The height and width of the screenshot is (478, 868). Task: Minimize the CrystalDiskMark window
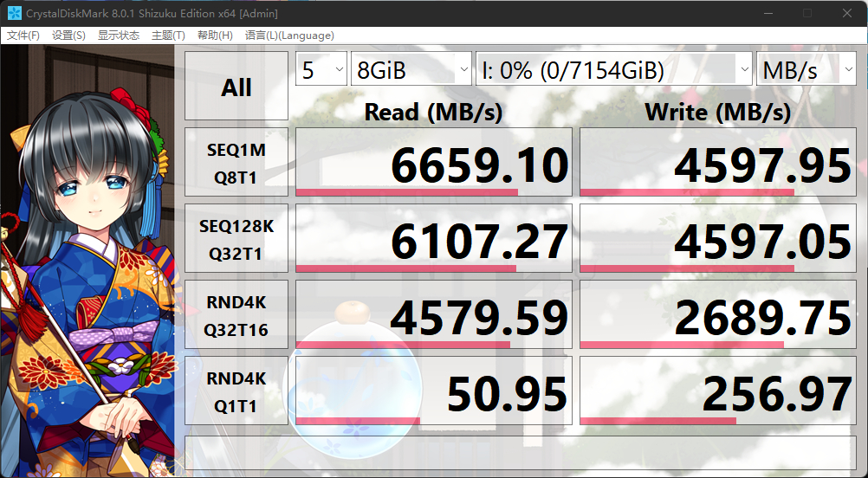[x=768, y=13]
